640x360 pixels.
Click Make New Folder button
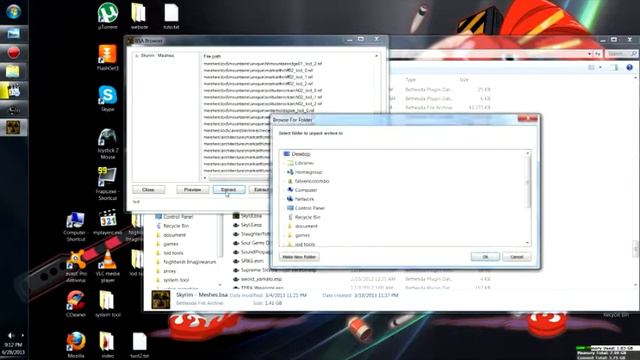[299, 257]
